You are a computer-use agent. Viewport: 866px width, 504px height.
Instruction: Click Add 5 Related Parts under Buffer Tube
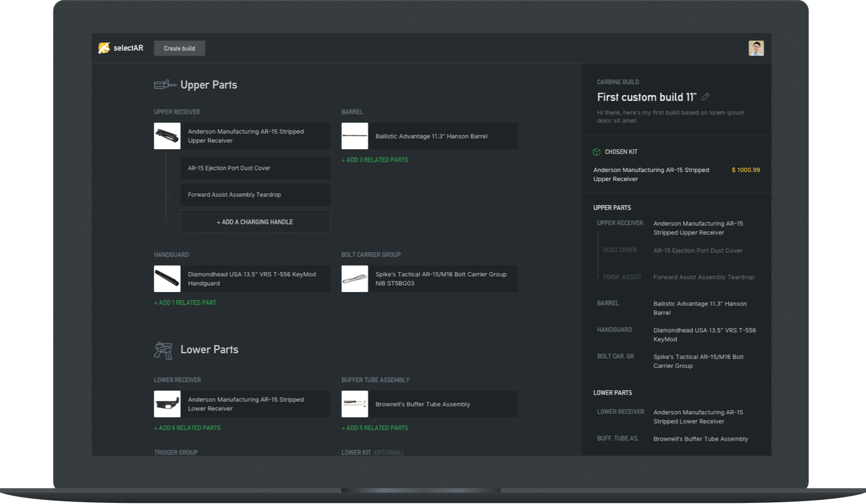point(375,428)
